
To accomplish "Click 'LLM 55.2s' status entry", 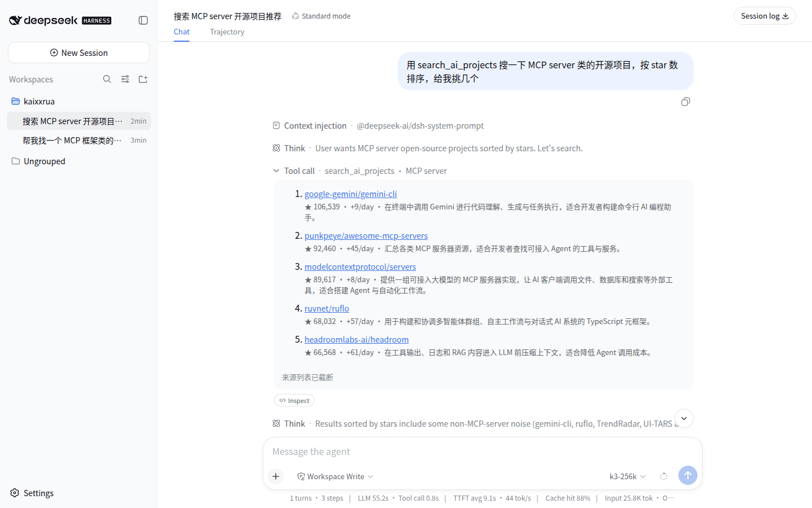I will pyautogui.click(x=373, y=498).
